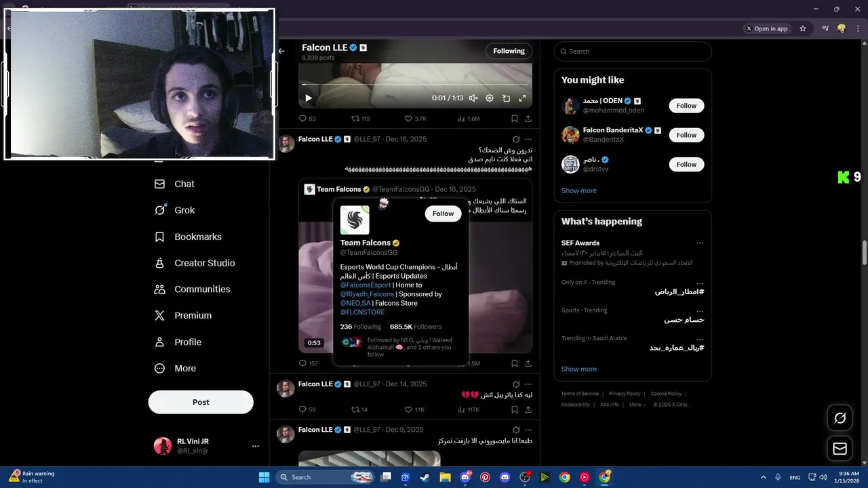Share the post with 1.6M views
The image size is (868, 488).
(x=528, y=119)
